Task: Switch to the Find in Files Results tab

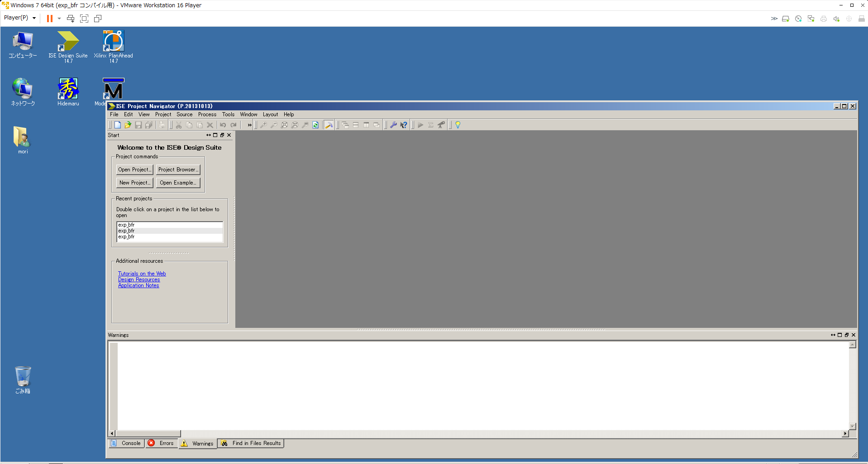Action: (x=251, y=443)
